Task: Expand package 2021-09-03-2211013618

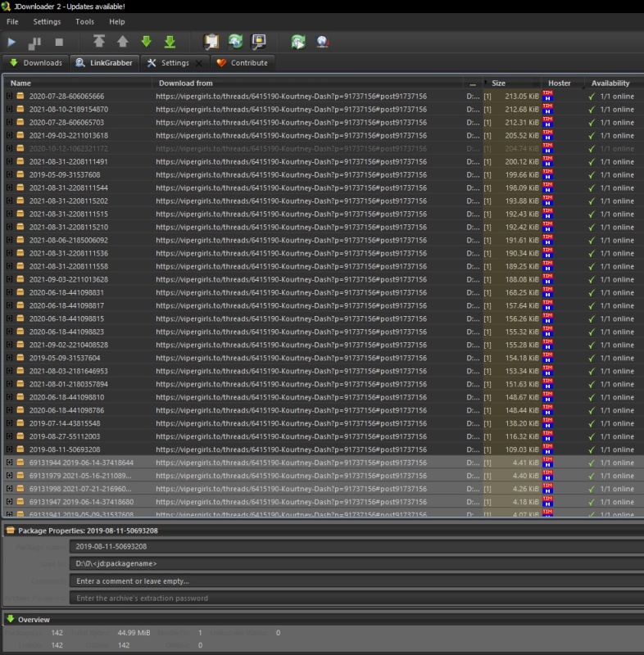Action: tap(9, 135)
